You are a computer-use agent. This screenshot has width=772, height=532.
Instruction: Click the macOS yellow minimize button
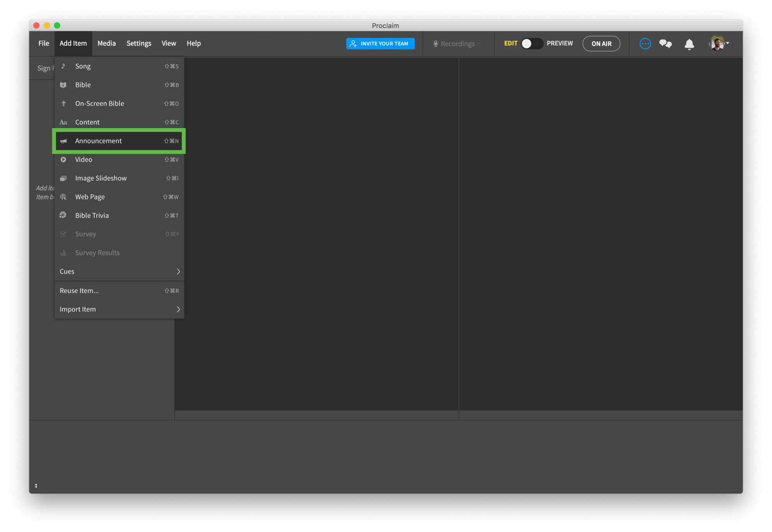pyautogui.click(x=47, y=25)
